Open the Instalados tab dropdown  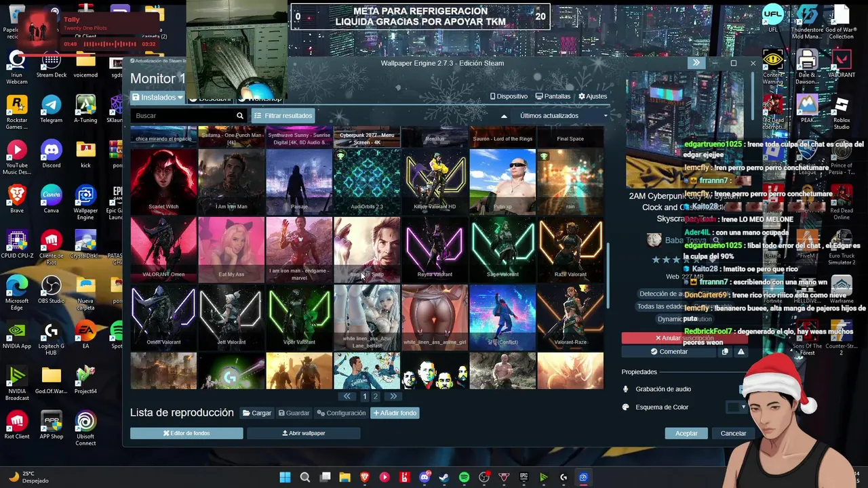[x=158, y=97]
